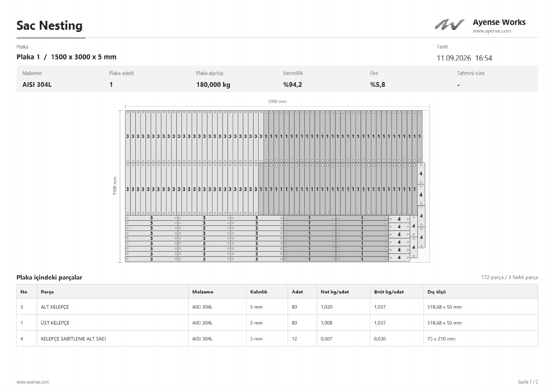Click the last vertical part 1 strip in top row
This screenshot has width=554, height=392.
(x=419, y=136)
